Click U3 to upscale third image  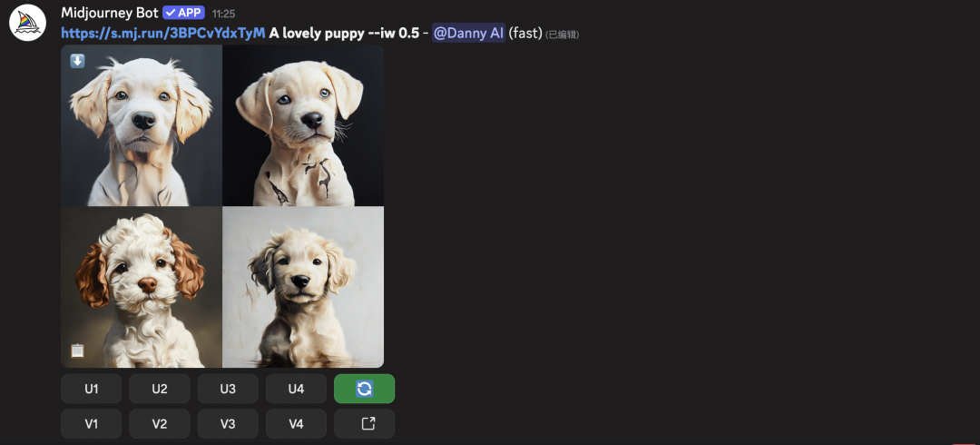tap(228, 389)
